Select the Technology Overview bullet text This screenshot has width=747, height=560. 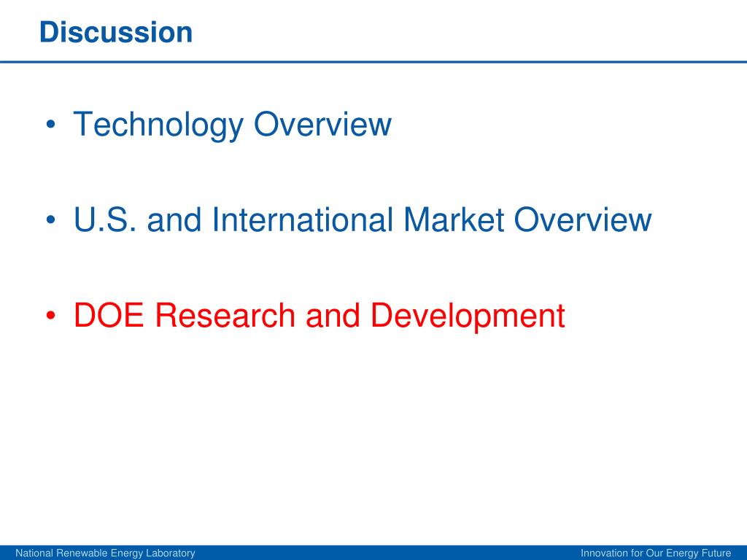(232, 125)
